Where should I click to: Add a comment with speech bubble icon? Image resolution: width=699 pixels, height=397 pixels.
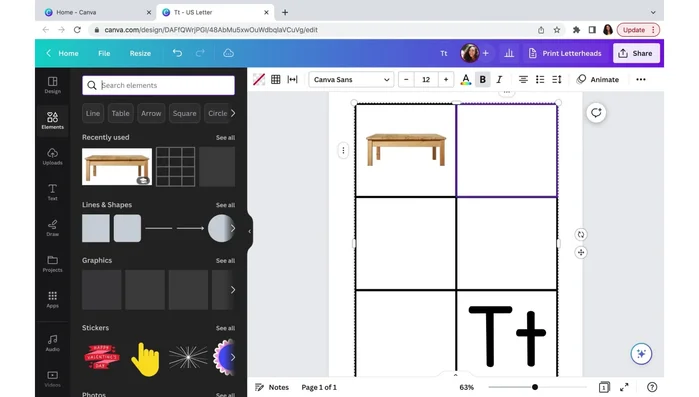click(596, 112)
